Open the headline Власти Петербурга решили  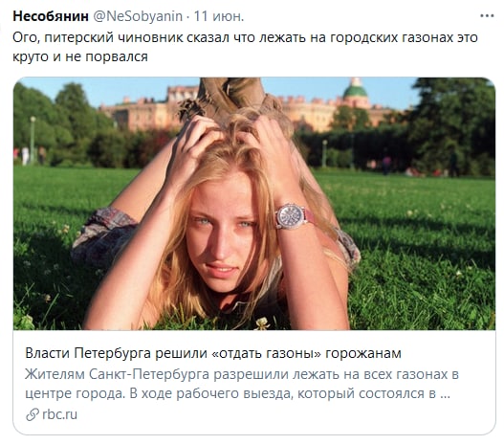point(213,353)
